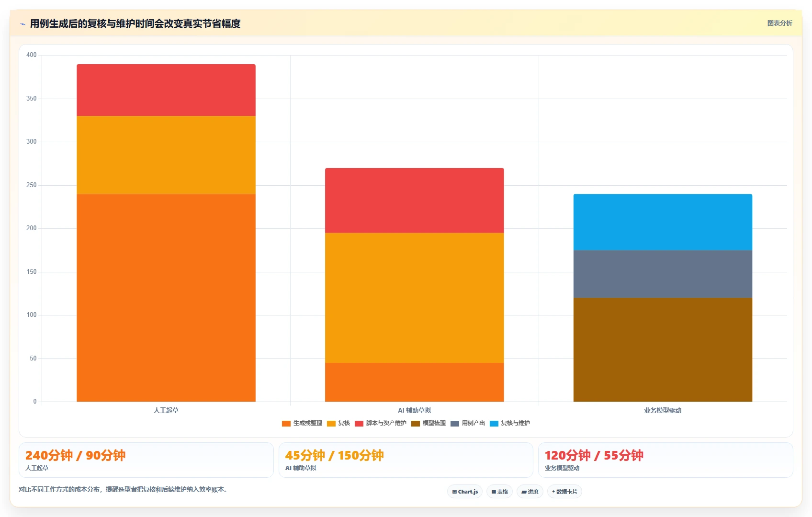Click the 生成或整理 legend label

307,423
